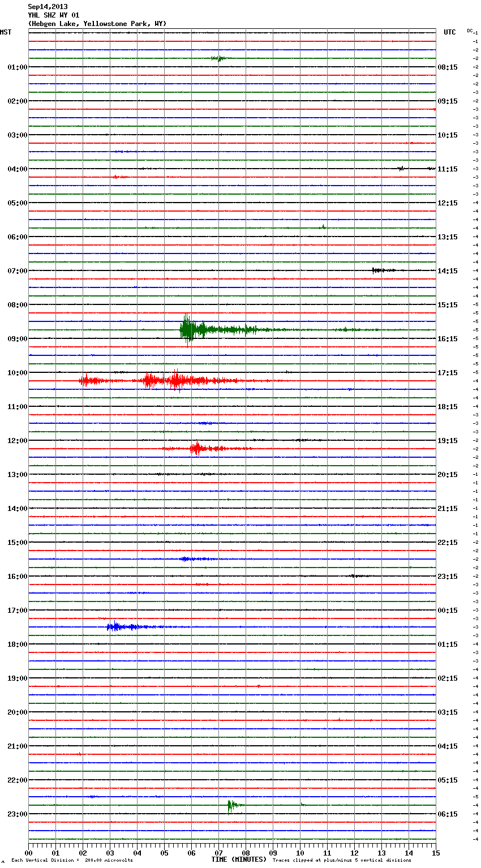The image size is (481, 868).
Task: Click the MST time zone label
Action: coord(6,32)
